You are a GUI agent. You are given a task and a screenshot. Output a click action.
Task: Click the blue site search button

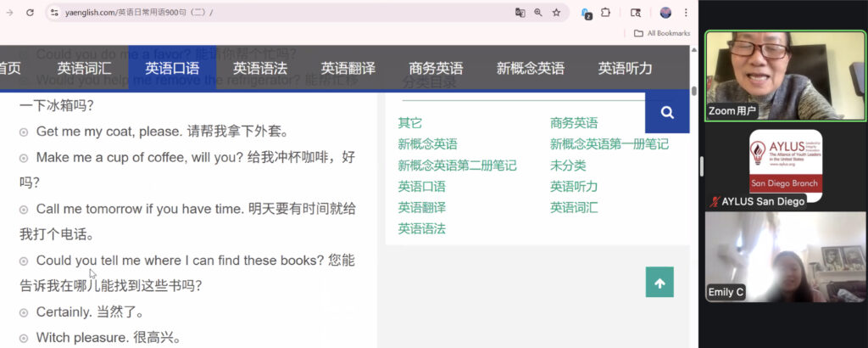(x=667, y=112)
